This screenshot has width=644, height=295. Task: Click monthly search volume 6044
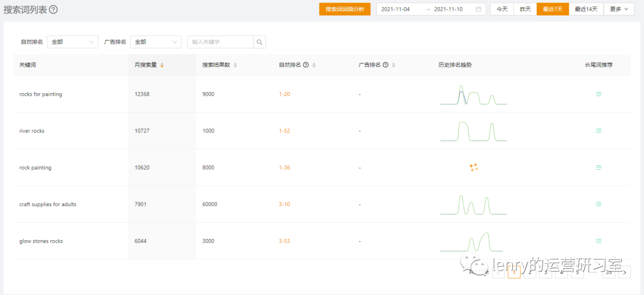coord(141,241)
